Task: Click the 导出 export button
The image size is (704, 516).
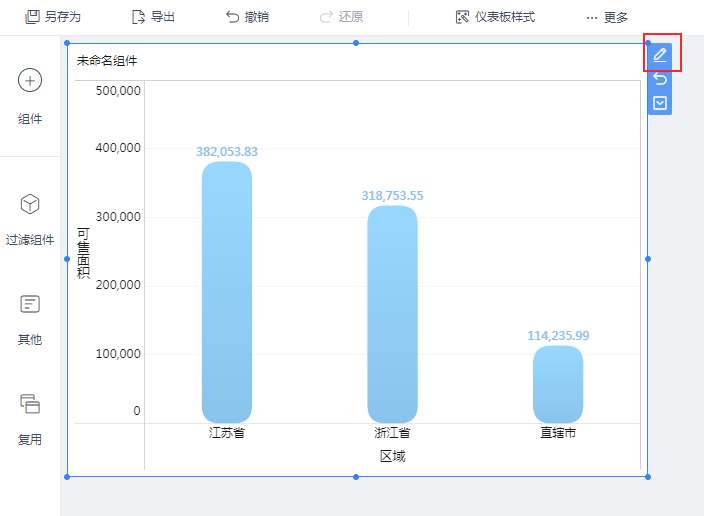Action: point(153,17)
